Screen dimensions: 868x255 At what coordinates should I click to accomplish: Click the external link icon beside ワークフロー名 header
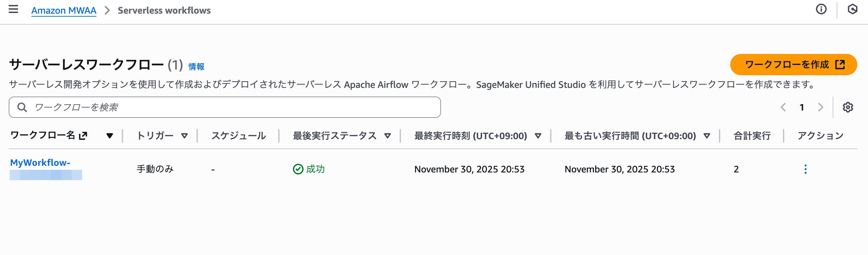point(82,135)
